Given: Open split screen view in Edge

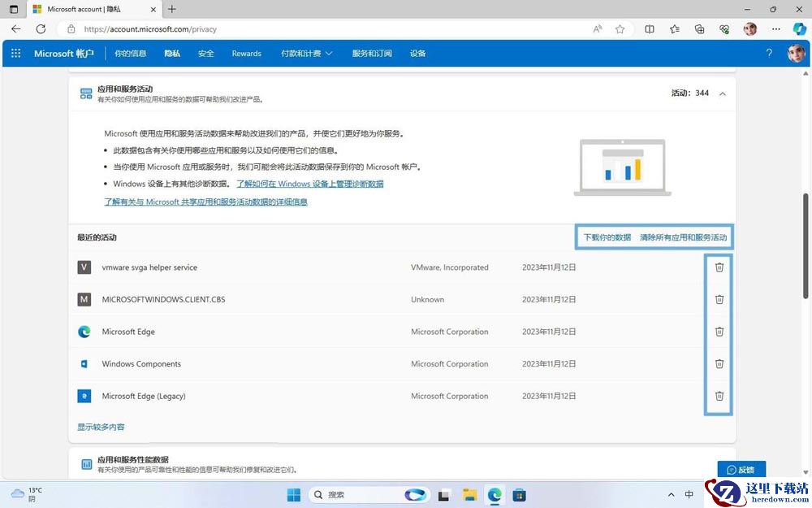Looking at the screenshot, I should [650, 29].
